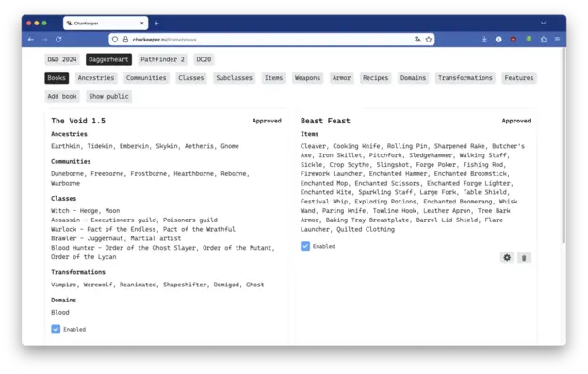Open the downloads arrow icon

pos(484,40)
